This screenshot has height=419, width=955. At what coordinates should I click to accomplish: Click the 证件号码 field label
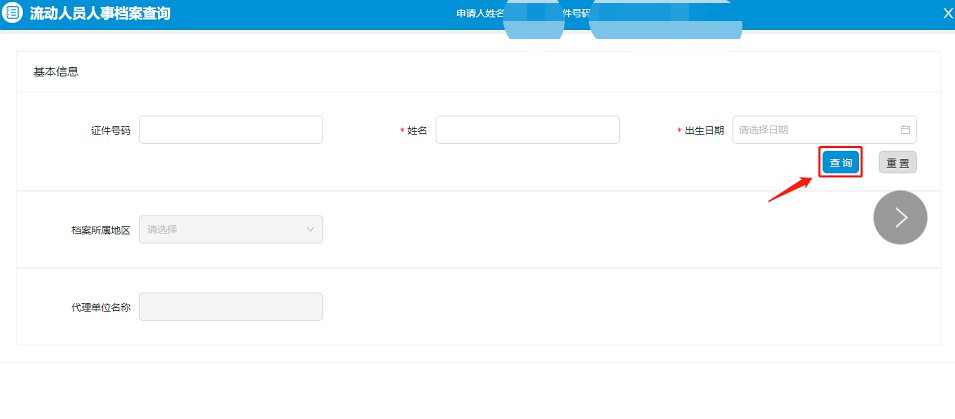110,131
